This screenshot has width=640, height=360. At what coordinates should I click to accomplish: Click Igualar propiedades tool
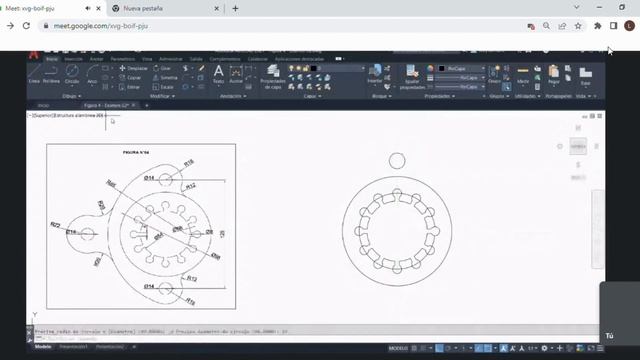412,77
